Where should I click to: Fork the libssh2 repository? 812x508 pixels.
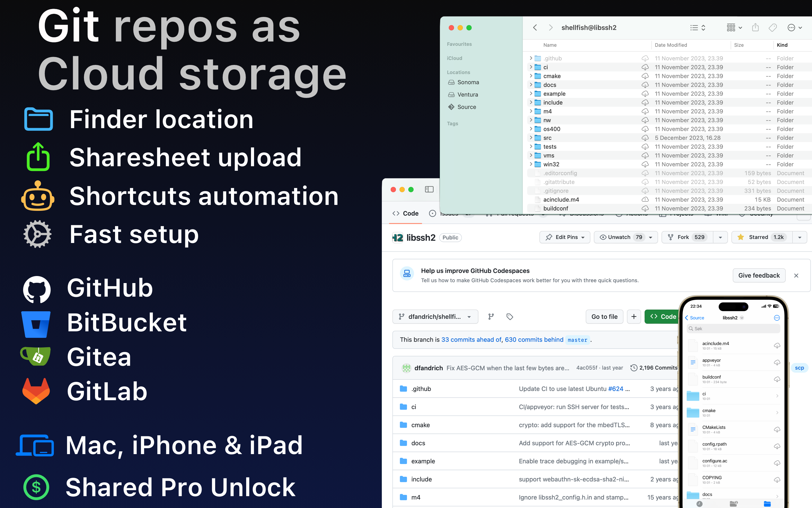coord(687,237)
